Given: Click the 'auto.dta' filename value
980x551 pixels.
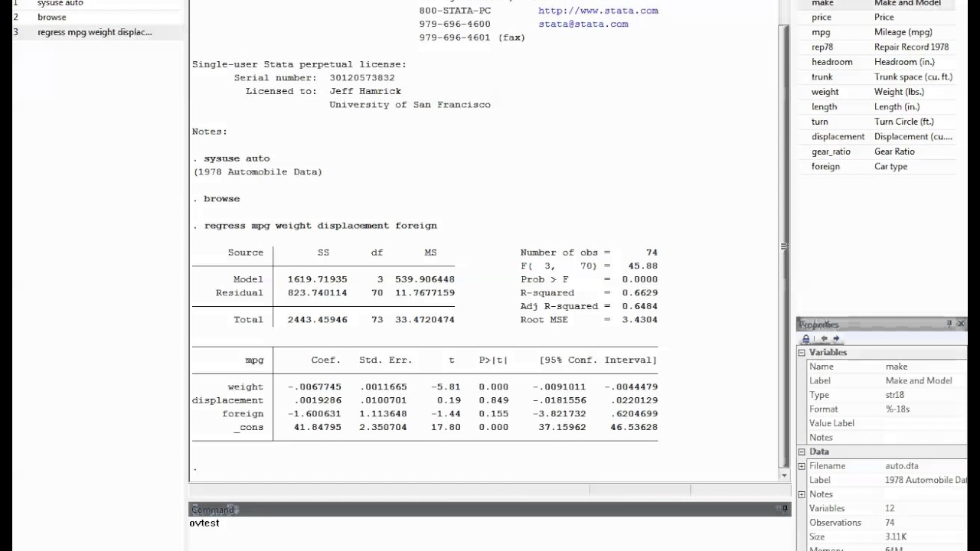Looking at the screenshot, I should [902, 466].
